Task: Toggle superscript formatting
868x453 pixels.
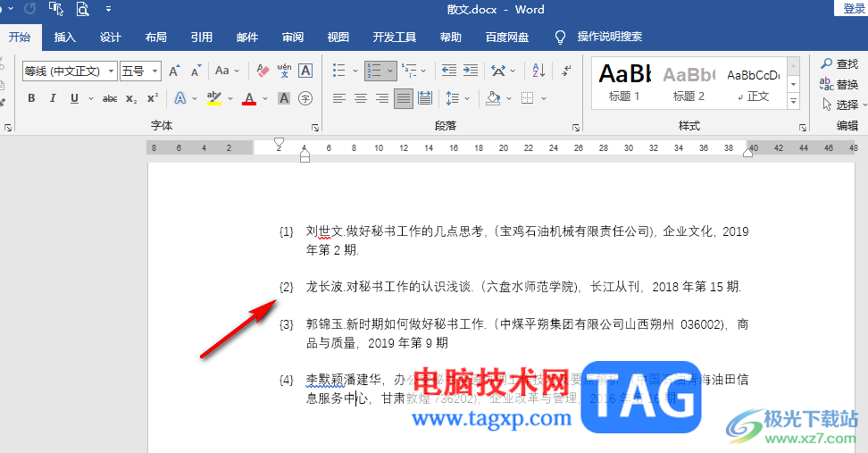Action: 153,98
